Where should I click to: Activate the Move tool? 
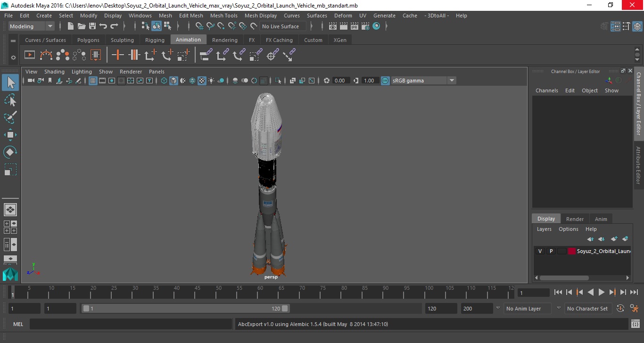[x=10, y=135]
